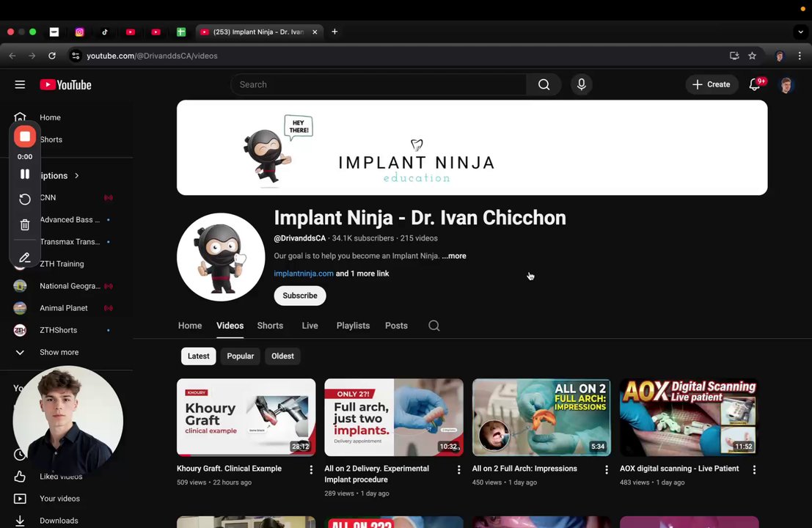Viewport: 812px width, 528px height.
Task: Reload the page
Action: (x=52, y=56)
